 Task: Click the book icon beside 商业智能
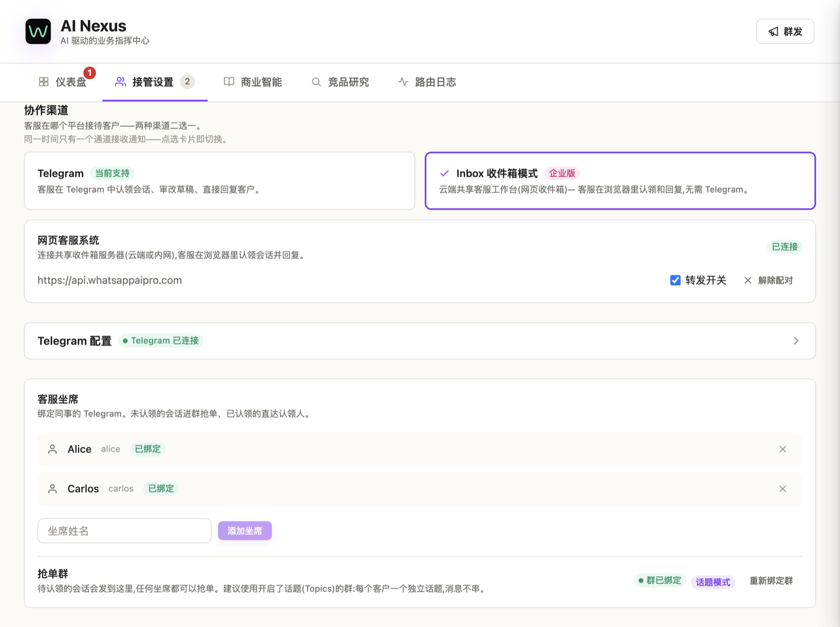pos(229,82)
